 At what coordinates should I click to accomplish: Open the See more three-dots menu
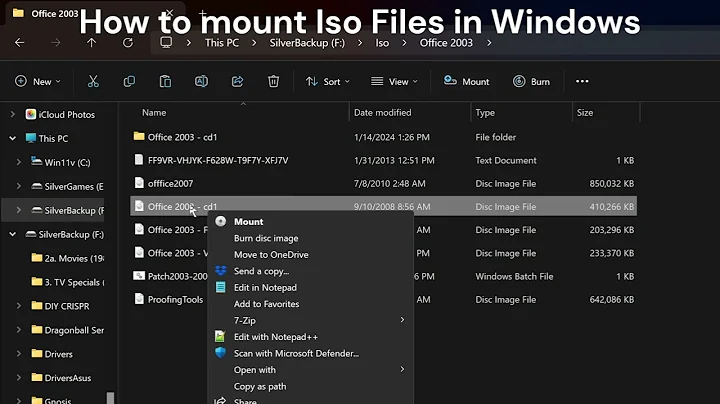pyautogui.click(x=582, y=81)
